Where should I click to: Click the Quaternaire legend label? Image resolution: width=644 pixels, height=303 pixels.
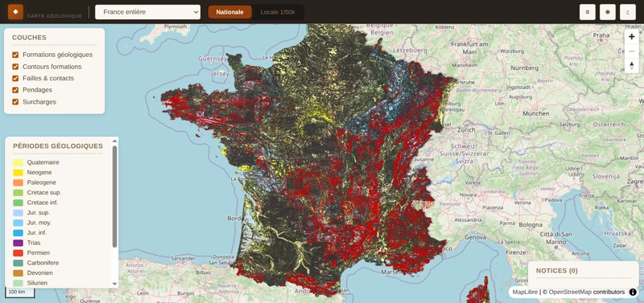tap(43, 162)
